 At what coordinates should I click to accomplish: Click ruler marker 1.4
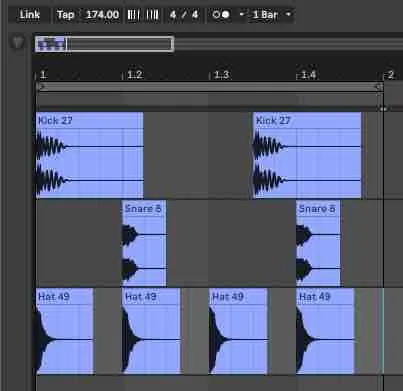[308, 75]
